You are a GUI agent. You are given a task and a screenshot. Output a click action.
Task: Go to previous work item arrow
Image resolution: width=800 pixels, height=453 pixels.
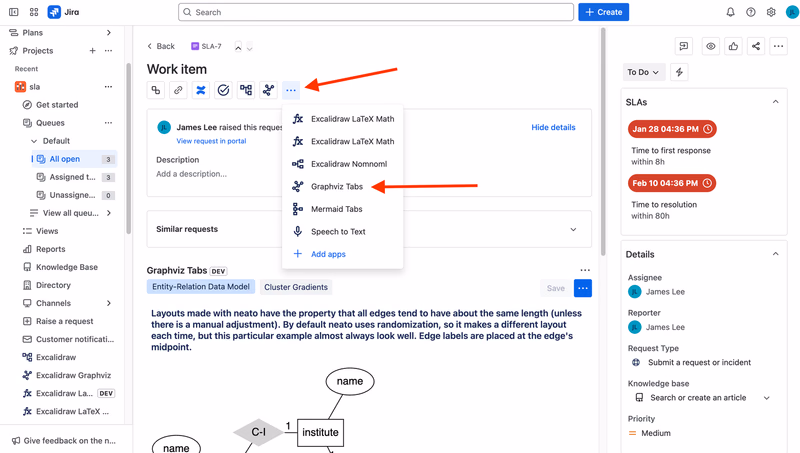click(238, 47)
